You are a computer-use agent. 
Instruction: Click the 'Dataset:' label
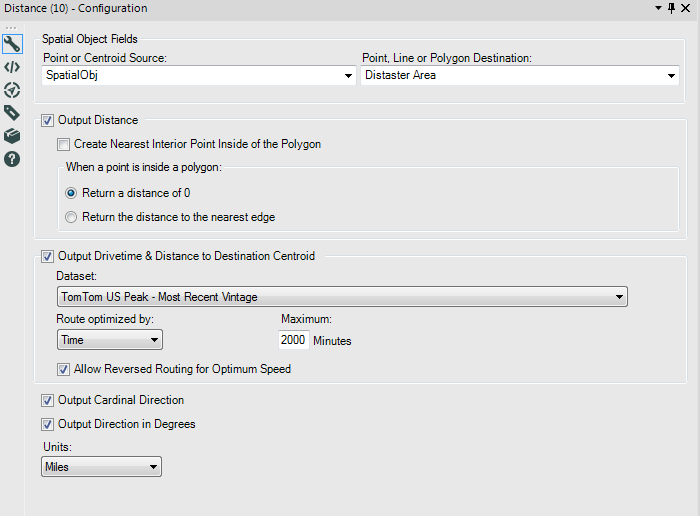pos(76,276)
